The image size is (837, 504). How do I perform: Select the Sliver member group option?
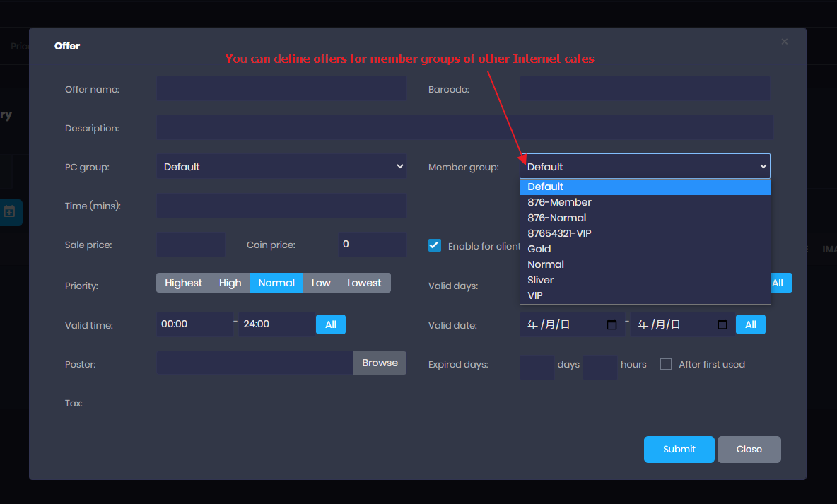click(541, 280)
